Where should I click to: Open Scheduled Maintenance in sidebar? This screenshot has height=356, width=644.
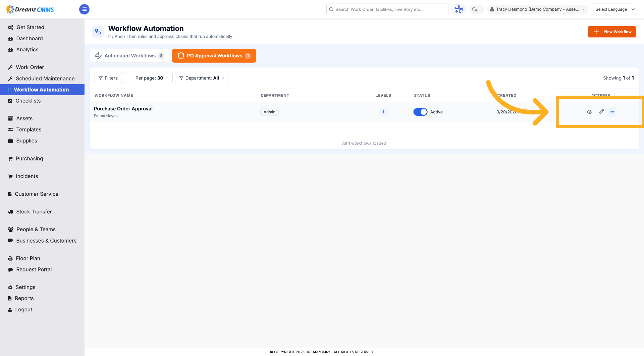pyautogui.click(x=42, y=79)
